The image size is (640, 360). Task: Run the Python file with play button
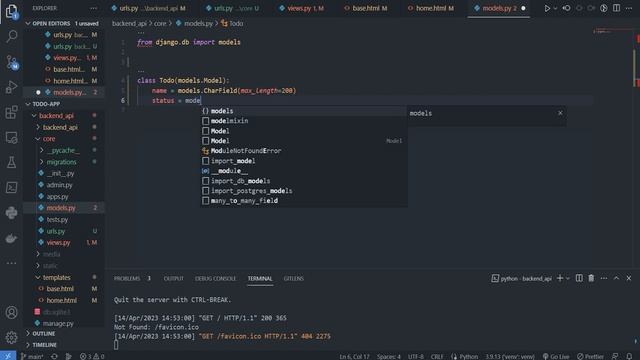[x=547, y=8]
